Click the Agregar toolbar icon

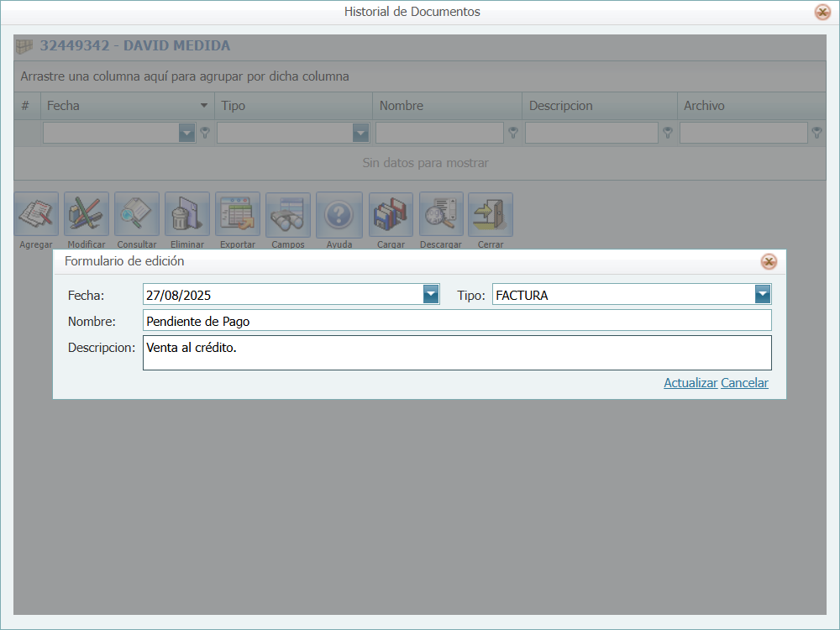pyautogui.click(x=36, y=214)
